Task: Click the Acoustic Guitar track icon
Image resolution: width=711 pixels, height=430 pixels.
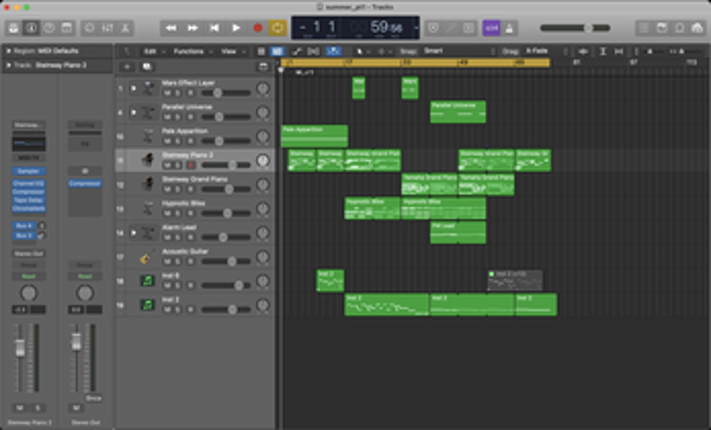Action: point(147,258)
